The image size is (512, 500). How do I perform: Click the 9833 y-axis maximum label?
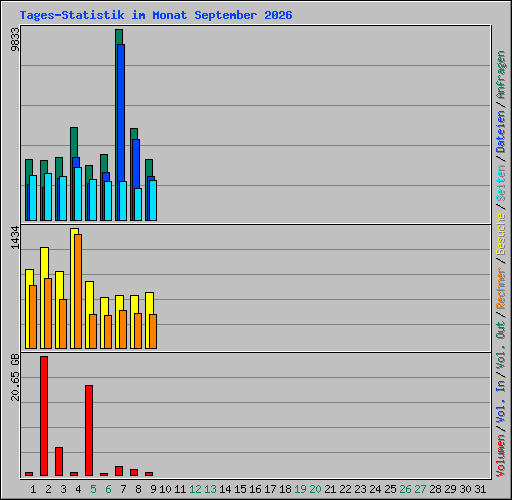coord(15,40)
